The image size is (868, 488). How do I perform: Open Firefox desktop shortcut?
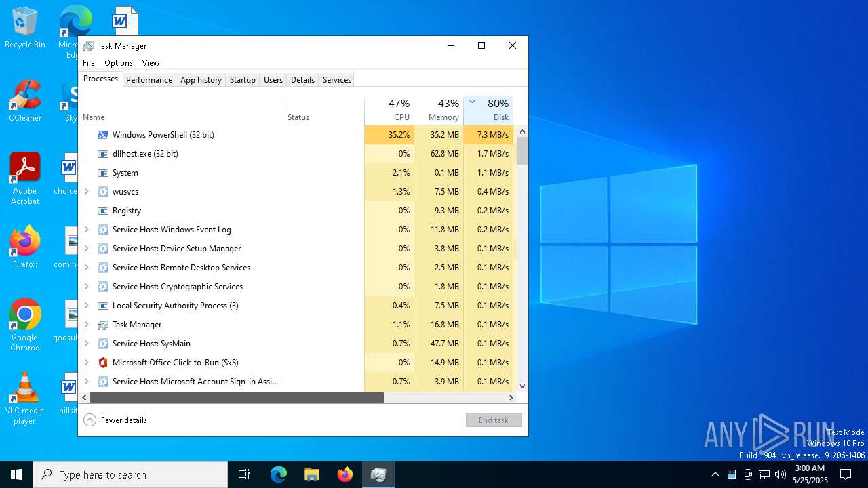point(25,247)
